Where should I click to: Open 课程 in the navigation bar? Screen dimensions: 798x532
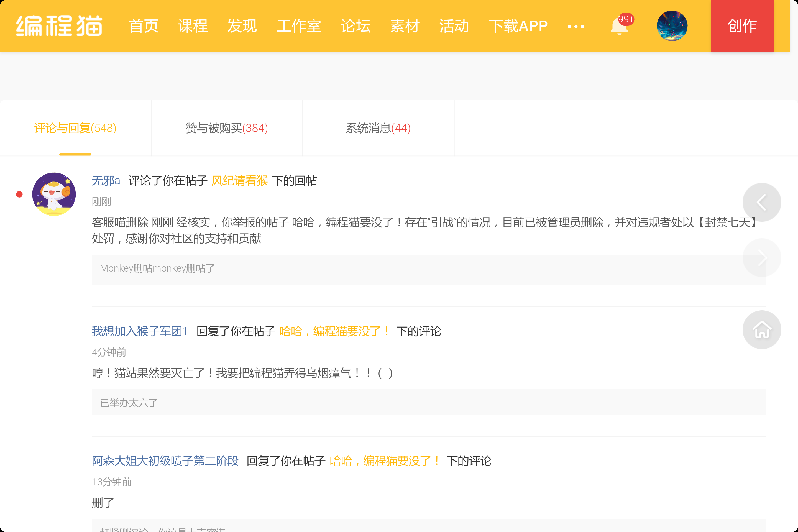point(193,26)
